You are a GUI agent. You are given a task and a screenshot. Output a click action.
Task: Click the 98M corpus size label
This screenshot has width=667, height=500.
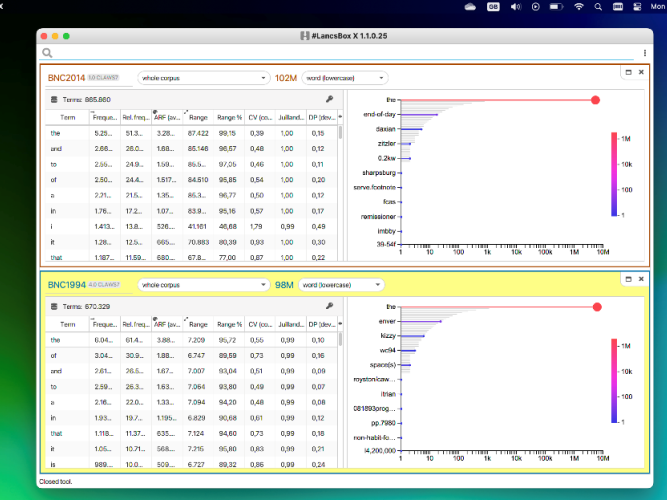[x=284, y=285]
